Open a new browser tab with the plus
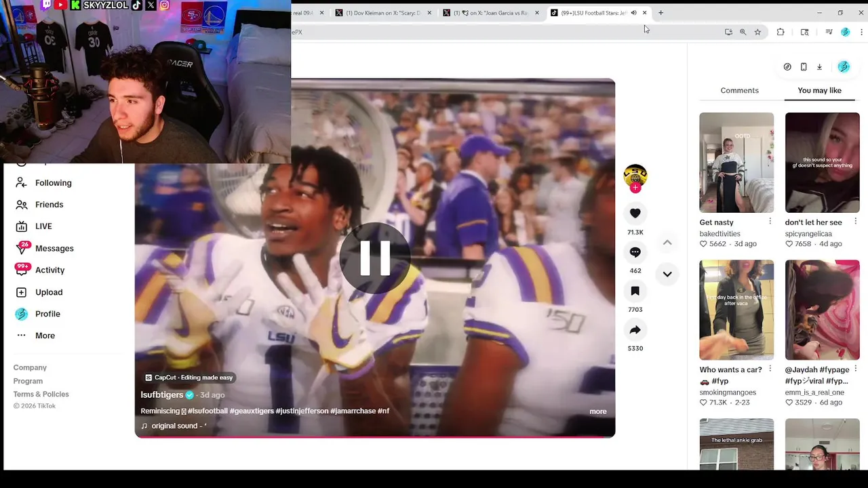The width and height of the screenshot is (868, 488). click(x=660, y=13)
